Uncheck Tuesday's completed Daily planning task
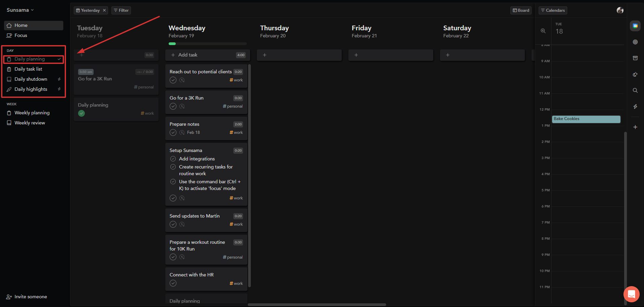The height and width of the screenshot is (307, 644). 81,113
